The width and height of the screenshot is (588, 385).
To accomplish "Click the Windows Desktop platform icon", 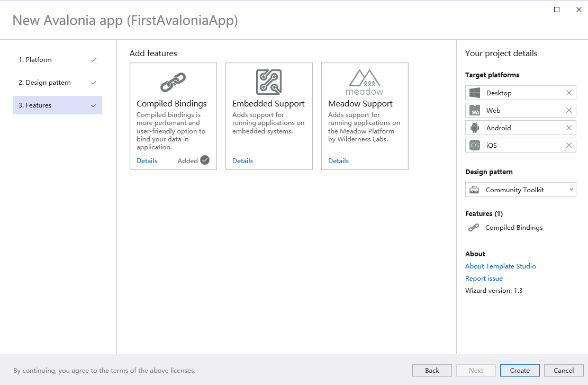I will [475, 93].
